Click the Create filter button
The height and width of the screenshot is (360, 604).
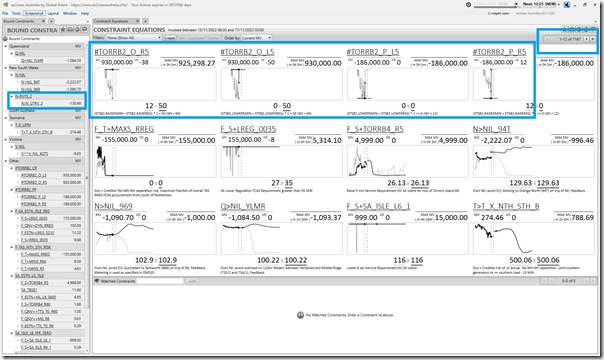tap(169, 38)
